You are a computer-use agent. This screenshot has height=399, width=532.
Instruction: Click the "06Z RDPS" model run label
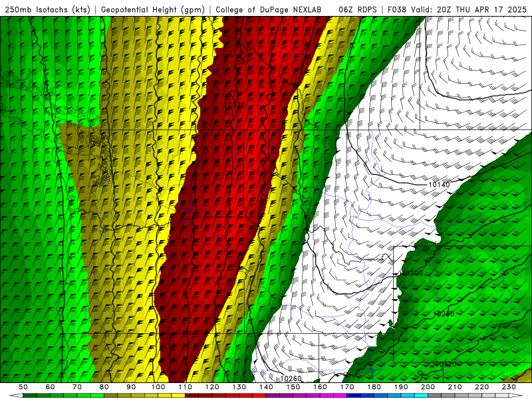pos(358,9)
